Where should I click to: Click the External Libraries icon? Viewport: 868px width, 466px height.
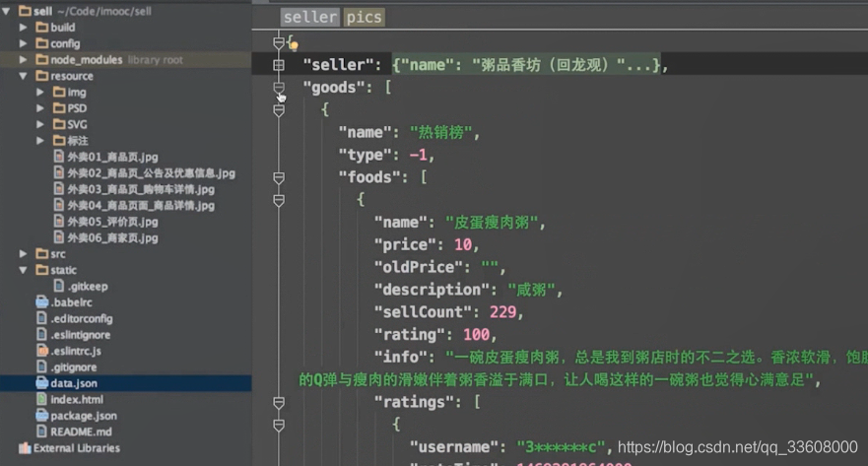(x=25, y=448)
